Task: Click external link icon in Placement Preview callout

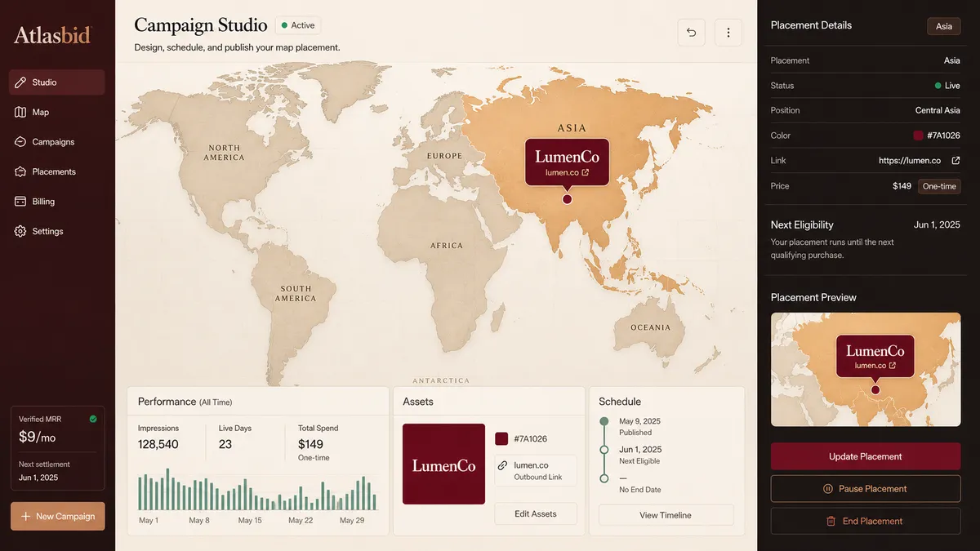Action: (x=893, y=366)
